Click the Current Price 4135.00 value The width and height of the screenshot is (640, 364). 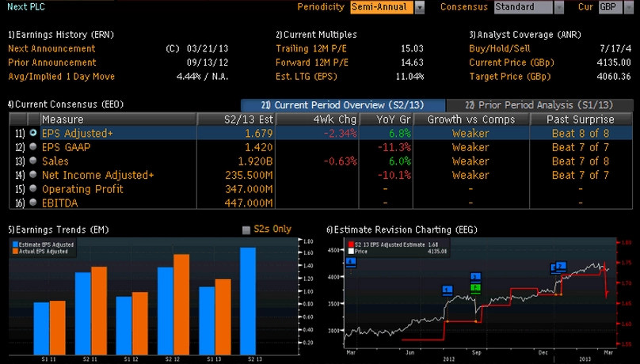pyautogui.click(x=614, y=63)
